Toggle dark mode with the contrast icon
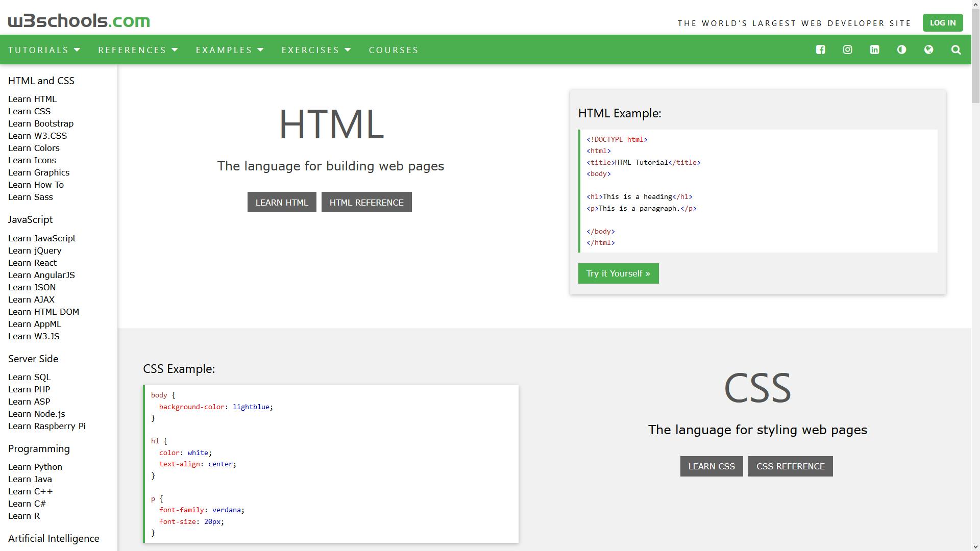Image resolution: width=980 pixels, height=551 pixels. 901,49
